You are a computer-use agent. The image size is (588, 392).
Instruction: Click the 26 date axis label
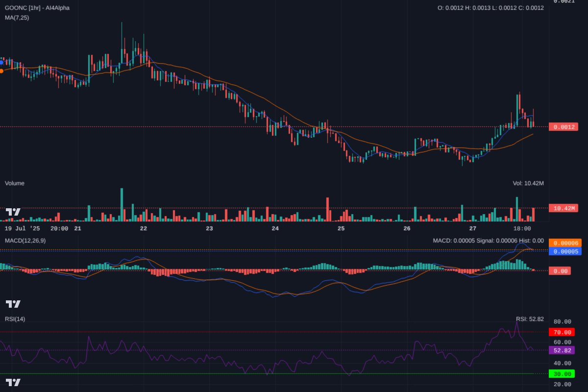[x=407, y=228]
